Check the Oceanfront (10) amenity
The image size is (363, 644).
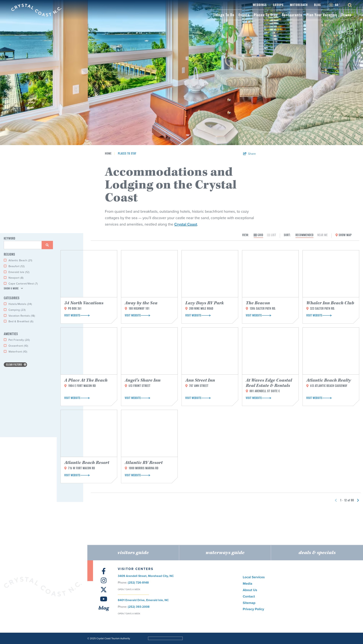(5, 346)
